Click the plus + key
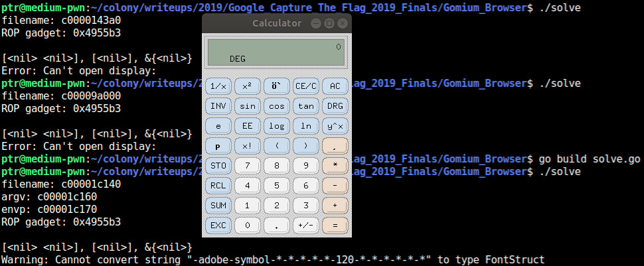Viewport: 644px width, 266px height. (335, 205)
